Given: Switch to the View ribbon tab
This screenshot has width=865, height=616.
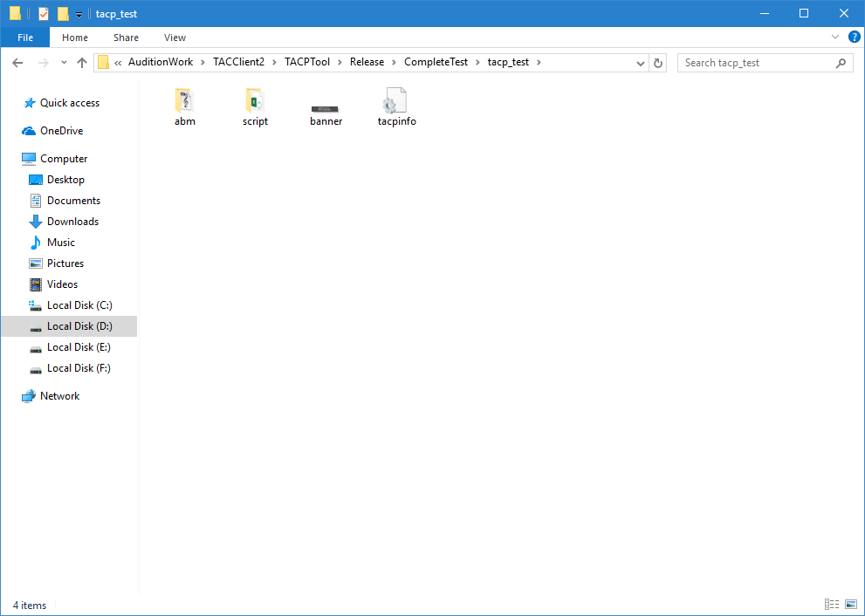Looking at the screenshot, I should [x=175, y=38].
